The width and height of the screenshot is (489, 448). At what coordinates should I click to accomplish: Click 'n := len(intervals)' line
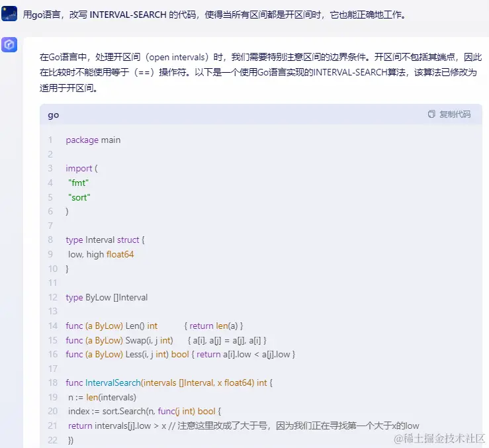tap(103, 398)
